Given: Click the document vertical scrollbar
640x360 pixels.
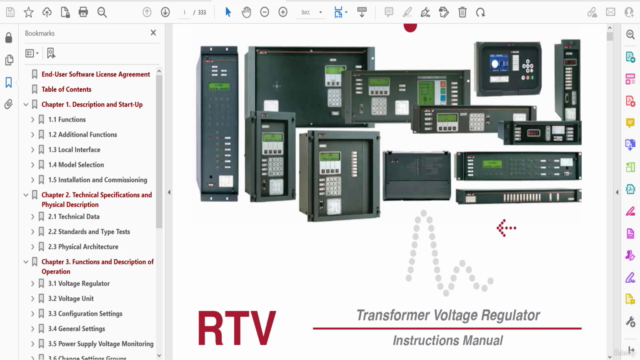Looking at the screenshot, I should [x=610, y=36].
